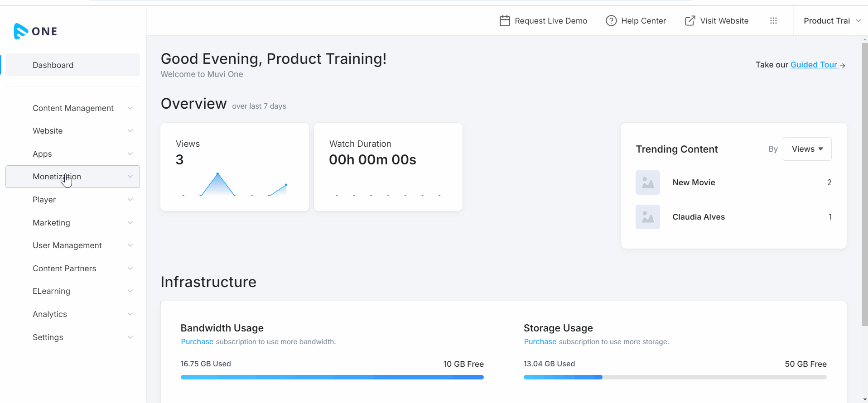
Task: Click the Views overview chart card
Action: (x=234, y=167)
